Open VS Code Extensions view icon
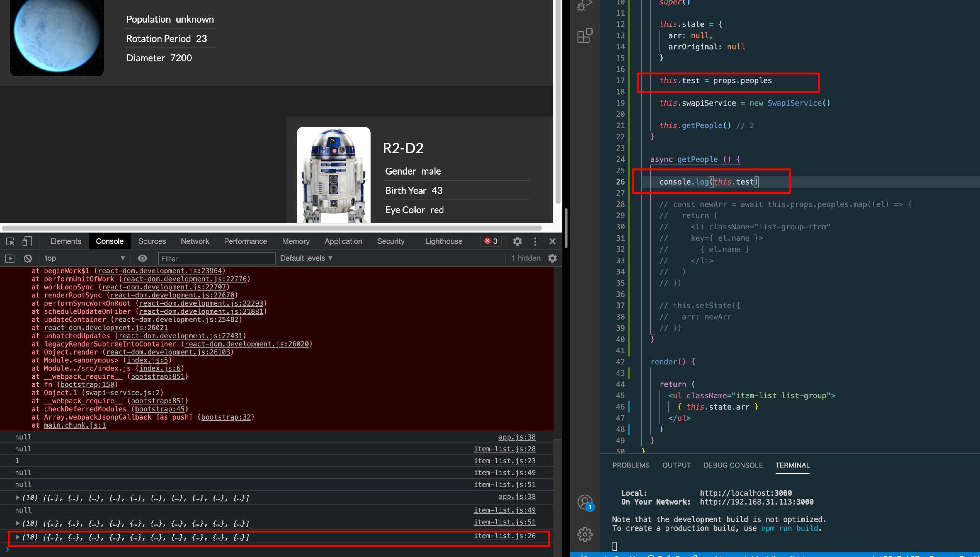The width and height of the screenshot is (980, 557). [x=585, y=36]
